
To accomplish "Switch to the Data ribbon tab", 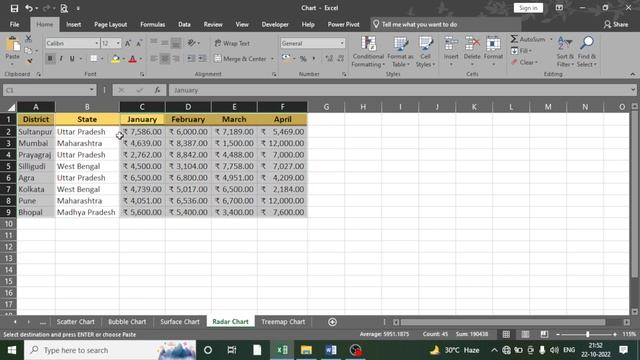I will coord(184,24).
